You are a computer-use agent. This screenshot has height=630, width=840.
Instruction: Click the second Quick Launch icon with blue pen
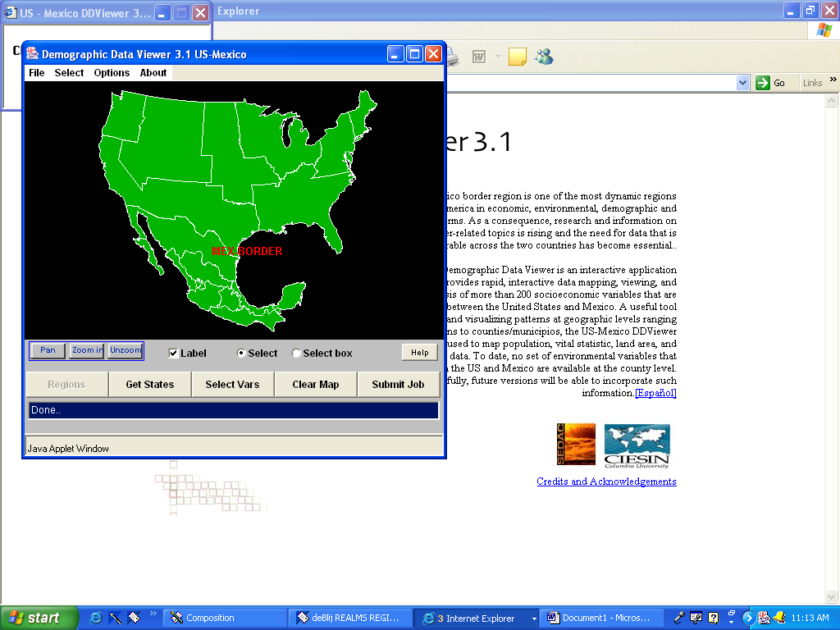click(115, 618)
